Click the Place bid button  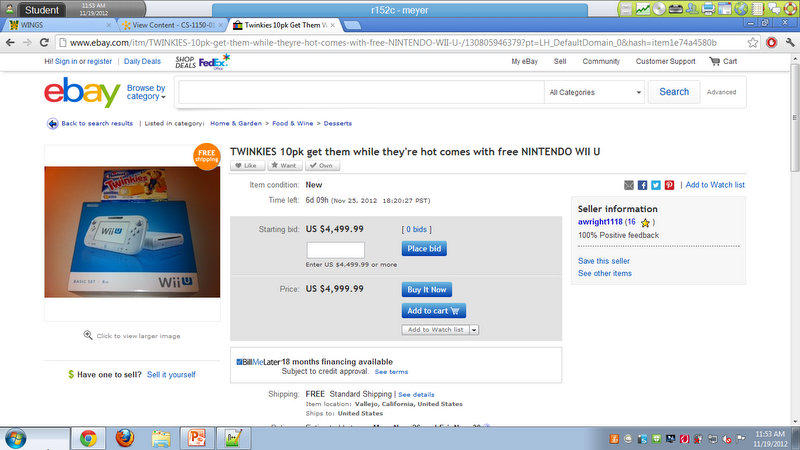pos(424,248)
